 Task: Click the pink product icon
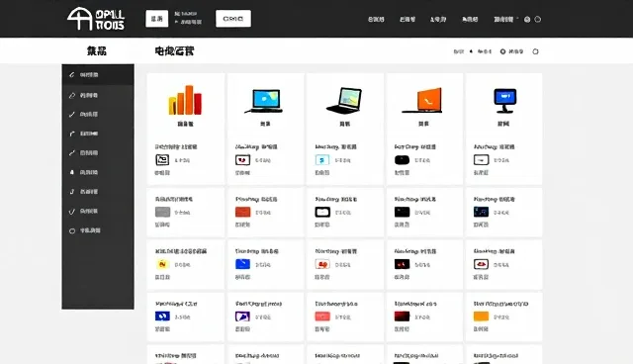(322, 317)
